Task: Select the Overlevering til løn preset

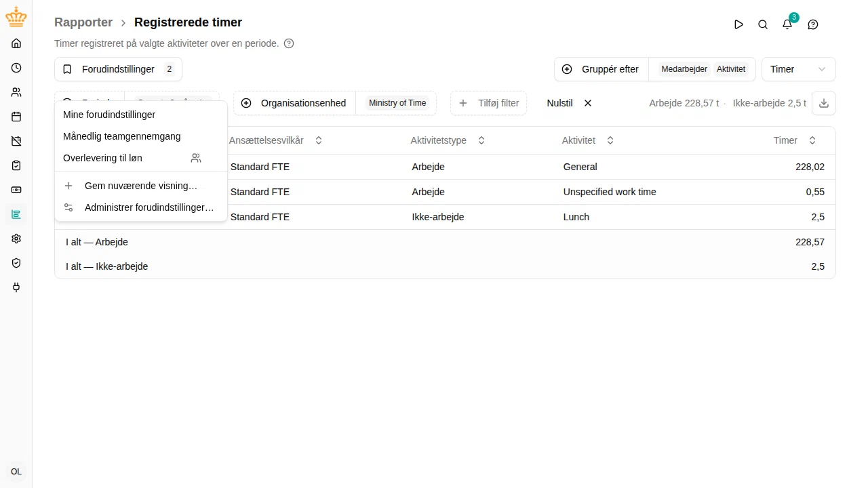Action: tap(141, 158)
